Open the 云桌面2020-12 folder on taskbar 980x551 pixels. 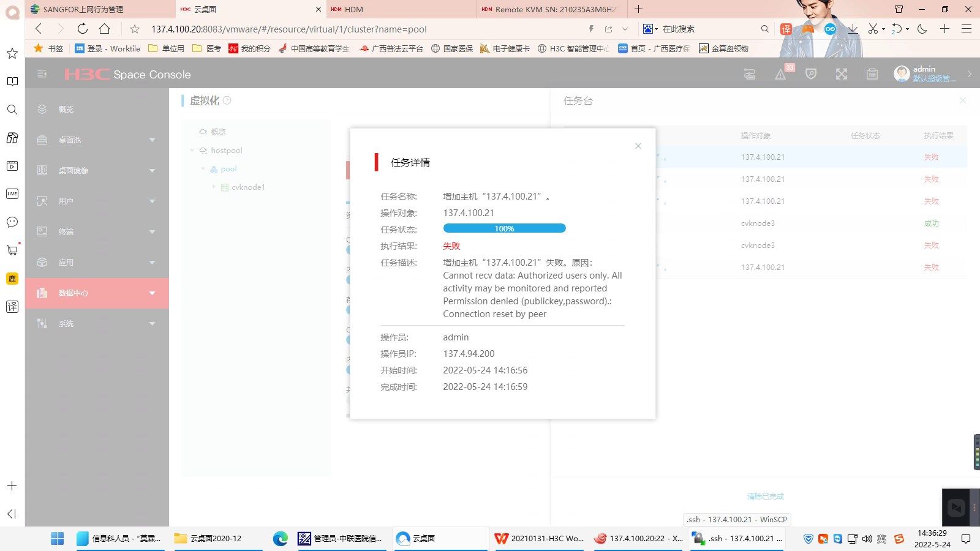pos(219,539)
